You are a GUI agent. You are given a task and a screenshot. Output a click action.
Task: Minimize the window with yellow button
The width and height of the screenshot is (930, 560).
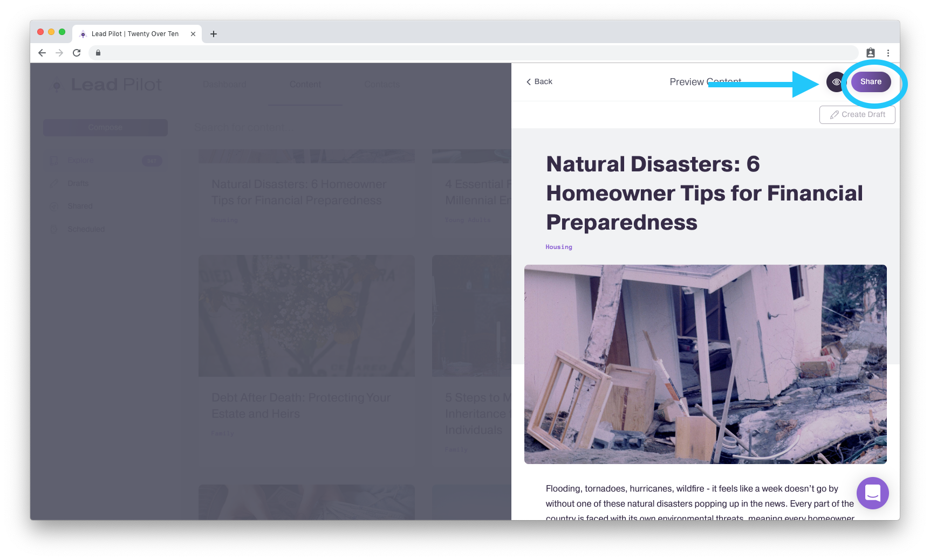[51, 32]
